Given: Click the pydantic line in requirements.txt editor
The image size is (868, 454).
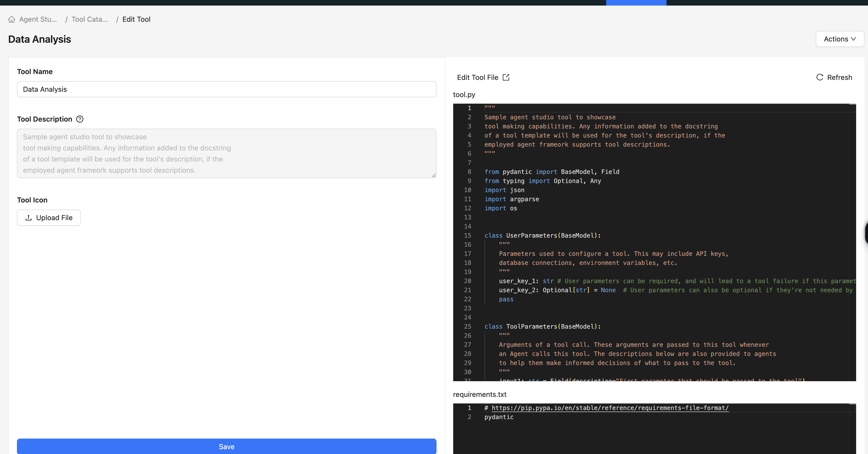Looking at the screenshot, I should (x=499, y=417).
